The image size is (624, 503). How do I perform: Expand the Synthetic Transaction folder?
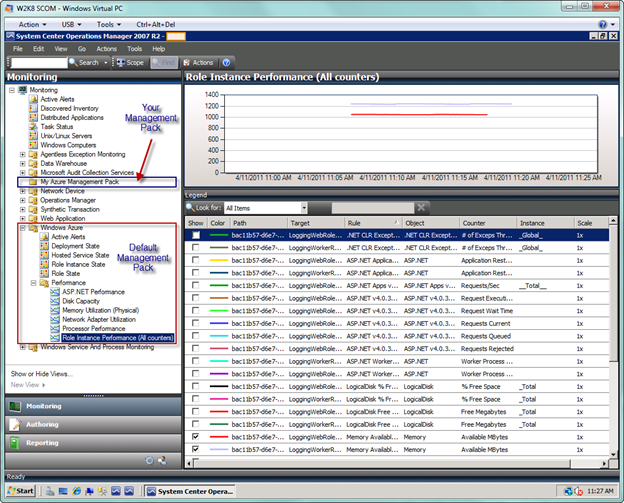23,209
